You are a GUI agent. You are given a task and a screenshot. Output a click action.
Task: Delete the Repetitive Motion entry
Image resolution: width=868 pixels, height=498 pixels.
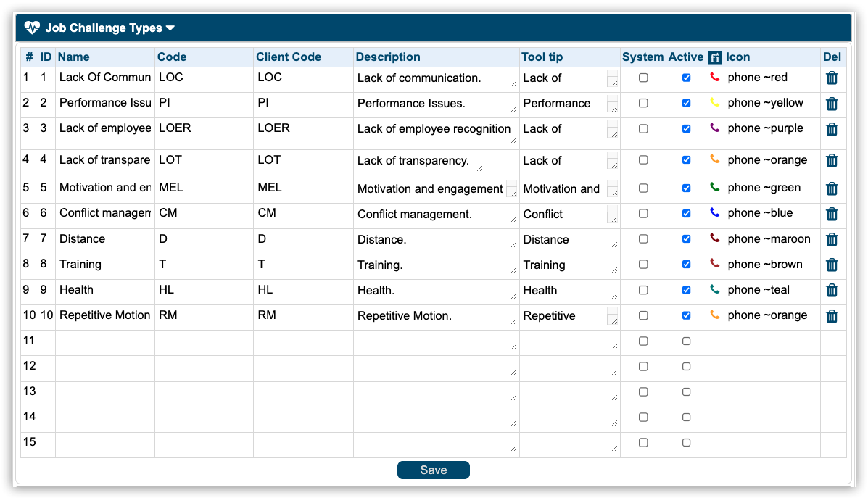[x=832, y=316]
